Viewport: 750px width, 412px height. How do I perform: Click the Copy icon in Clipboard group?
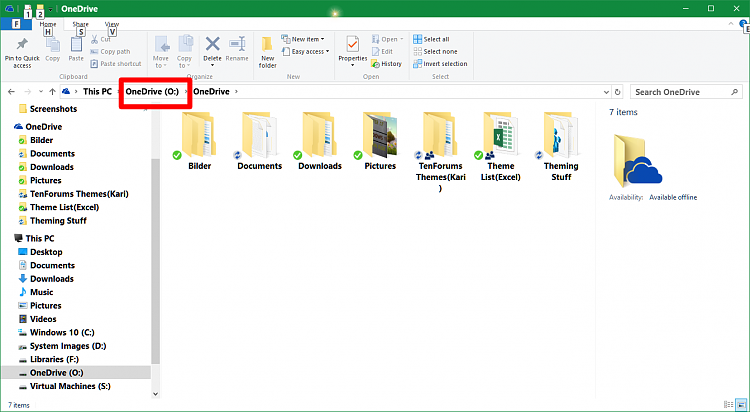[53, 47]
